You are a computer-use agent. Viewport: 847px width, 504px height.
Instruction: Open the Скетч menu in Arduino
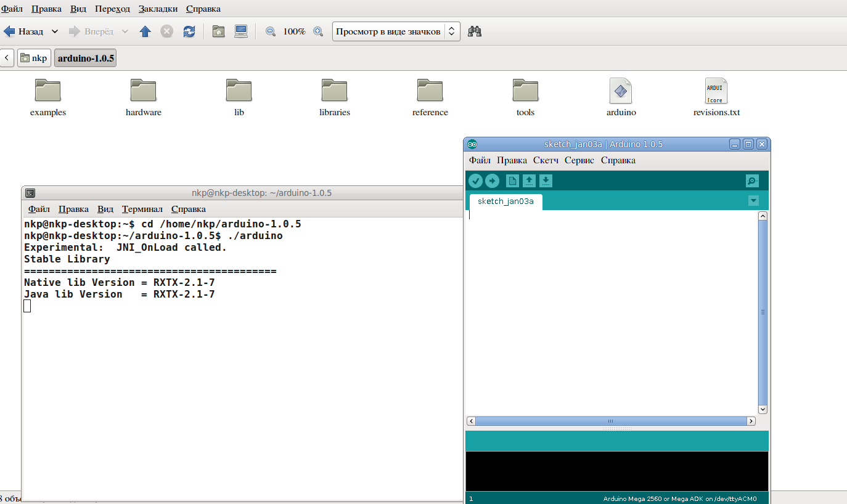click(546, 160)
